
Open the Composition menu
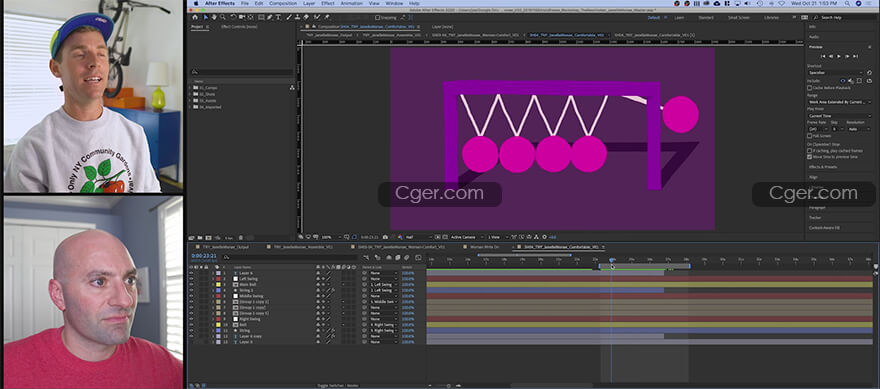tap(283, 3)
